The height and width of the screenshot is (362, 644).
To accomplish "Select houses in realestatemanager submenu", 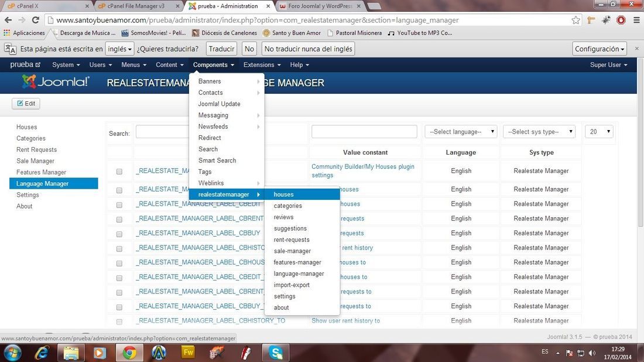I will click(x=302, y=194).
